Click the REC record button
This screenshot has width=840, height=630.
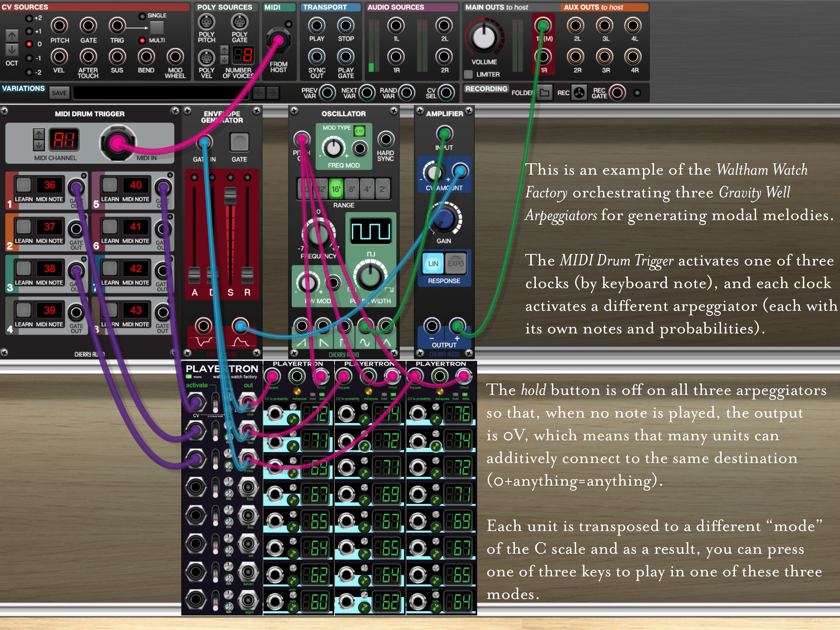click(x=579, y=93)
